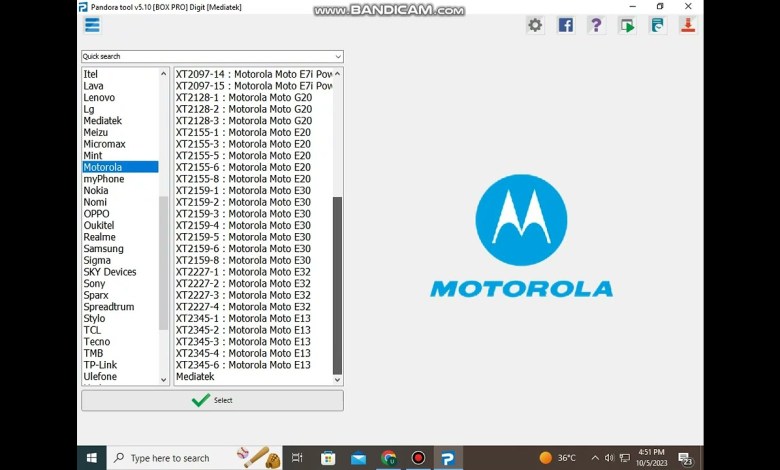Select model XT2155-1 Motorola Moto E20

click(243, 132)
